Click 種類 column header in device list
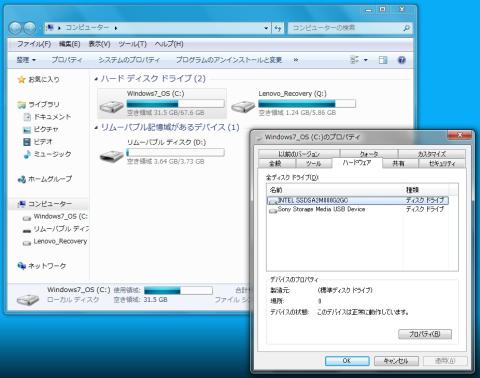480x378 pixels. pyautogui.click(x=426, y=190)
